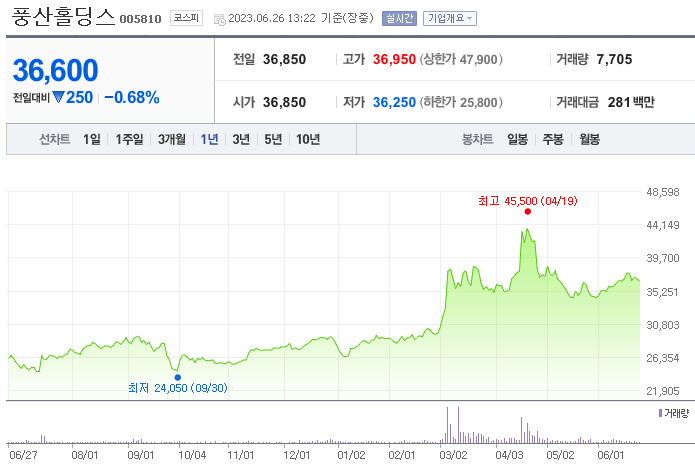This screenshot has width=695, height=473.
Task: Click the 고가 36,950 value
Action: tap(394, 59)
